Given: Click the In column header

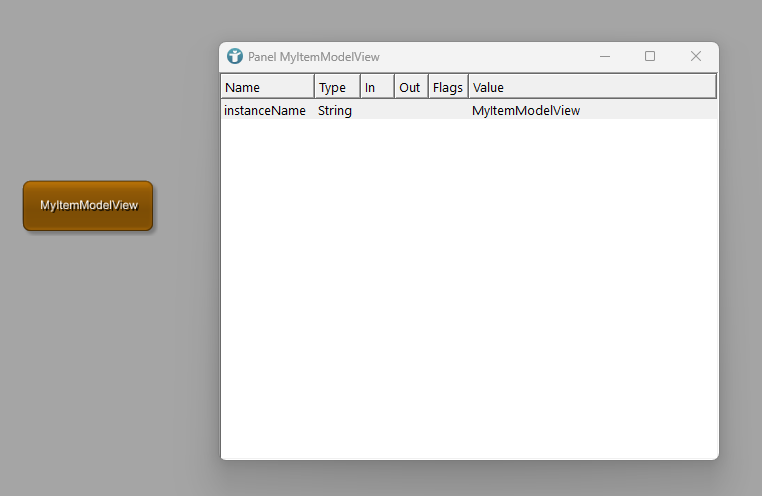Looking at the screenshot, I should (x=376, y=87).
